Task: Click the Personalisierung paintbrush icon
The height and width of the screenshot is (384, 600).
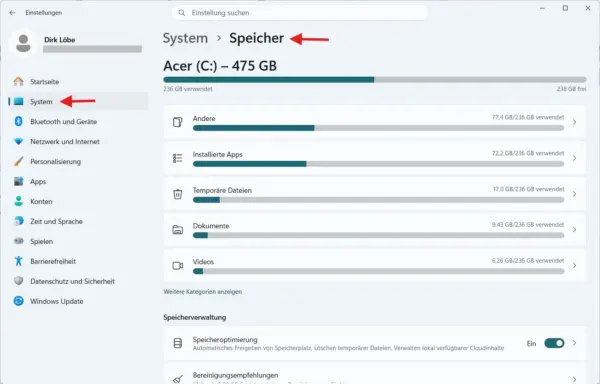Action: point(18,161)
